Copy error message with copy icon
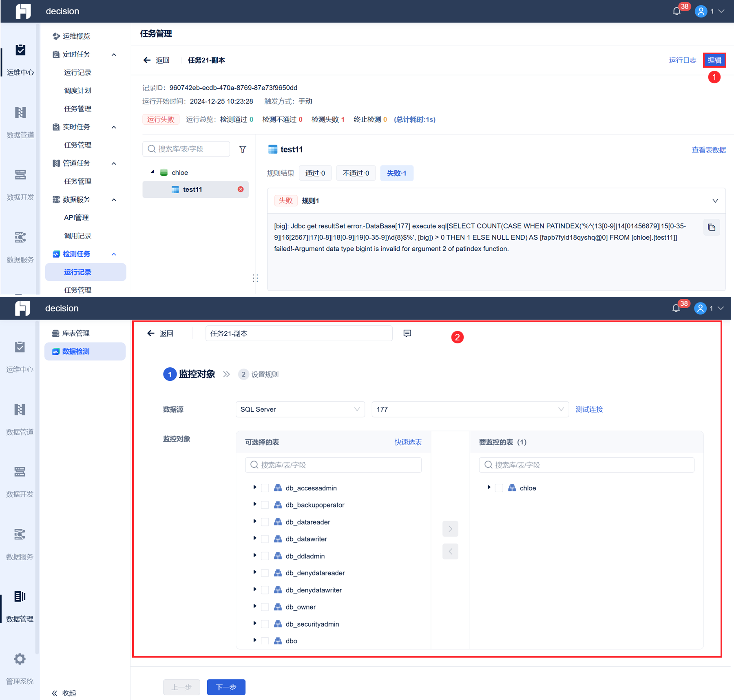Image resolution: width=734 pixels, height=700 pixels. [x=712, y=227]
